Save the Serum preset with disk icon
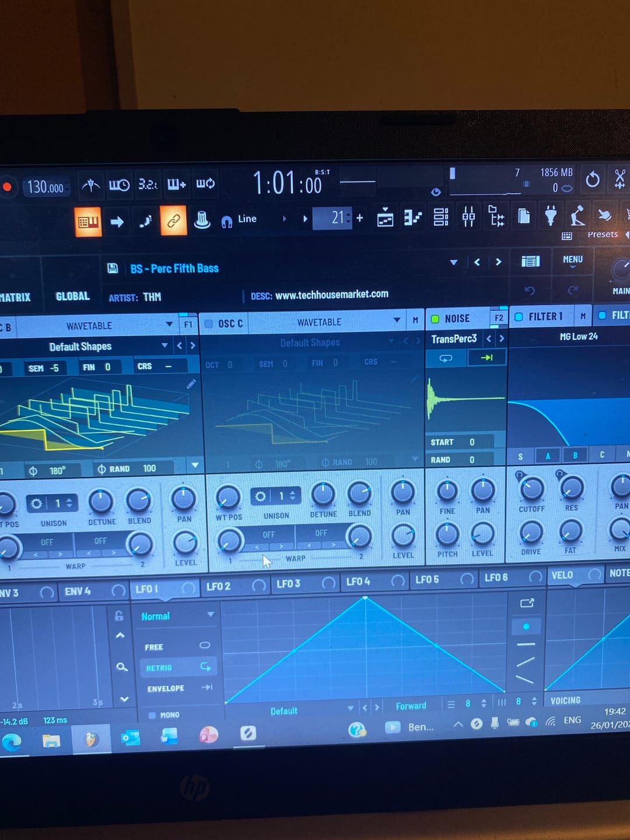The width and height of the screenshot is (630, 840). click(x=113, y=268)
